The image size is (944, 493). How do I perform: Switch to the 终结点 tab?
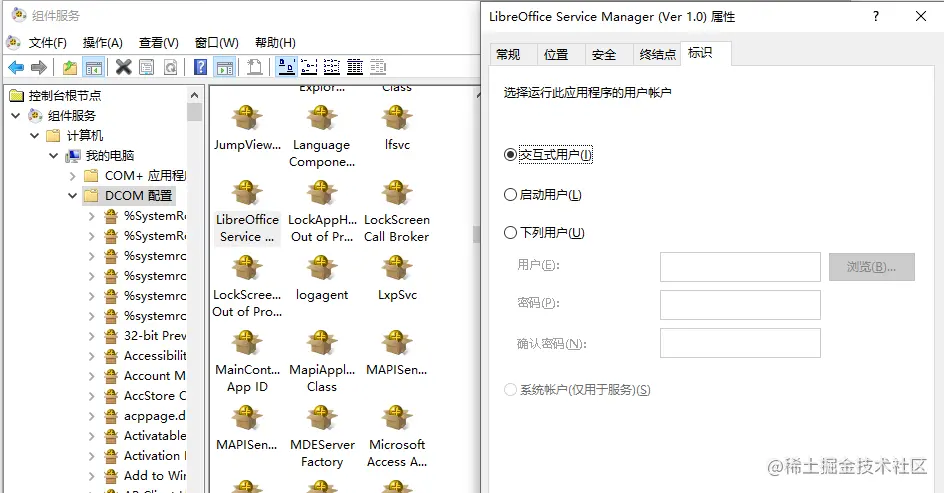[657, 55]
